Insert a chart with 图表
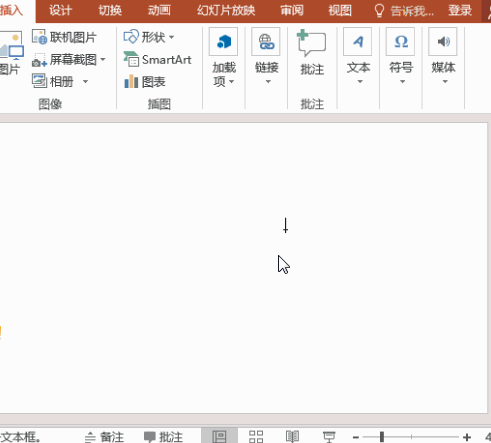The image size is (491, 443). (145, 82)
